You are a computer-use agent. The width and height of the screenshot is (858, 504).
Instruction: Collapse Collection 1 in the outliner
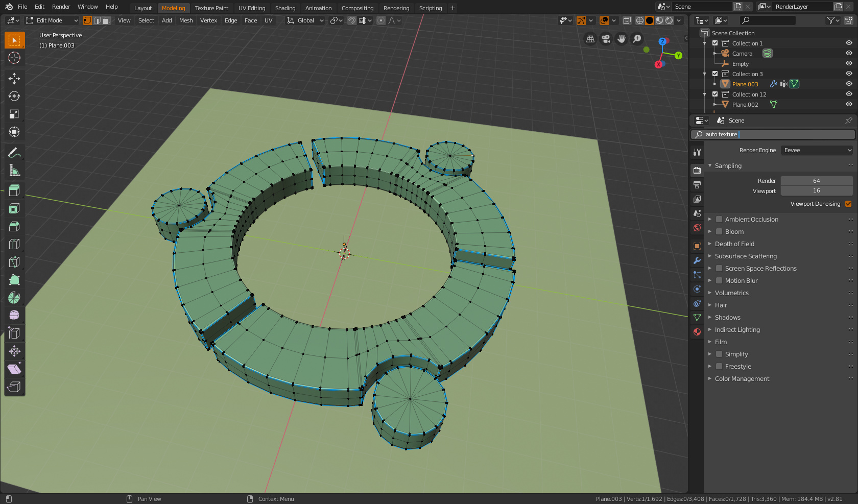[x=704, y=43]
